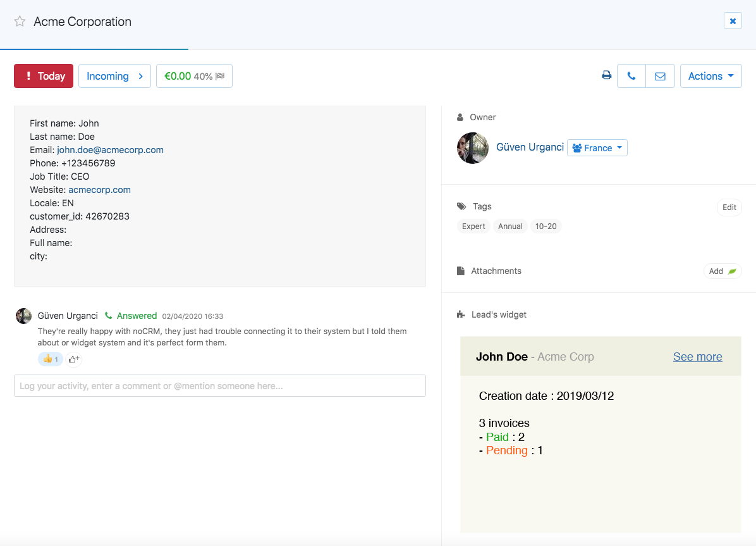
Task: Select the Expert tag
Action: [x=473, y=226]
